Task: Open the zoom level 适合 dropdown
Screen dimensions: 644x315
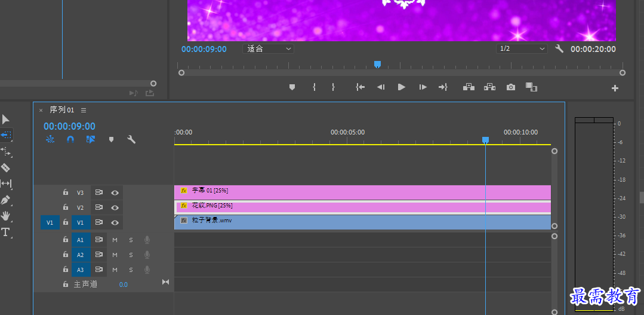Action: (268, 48)
